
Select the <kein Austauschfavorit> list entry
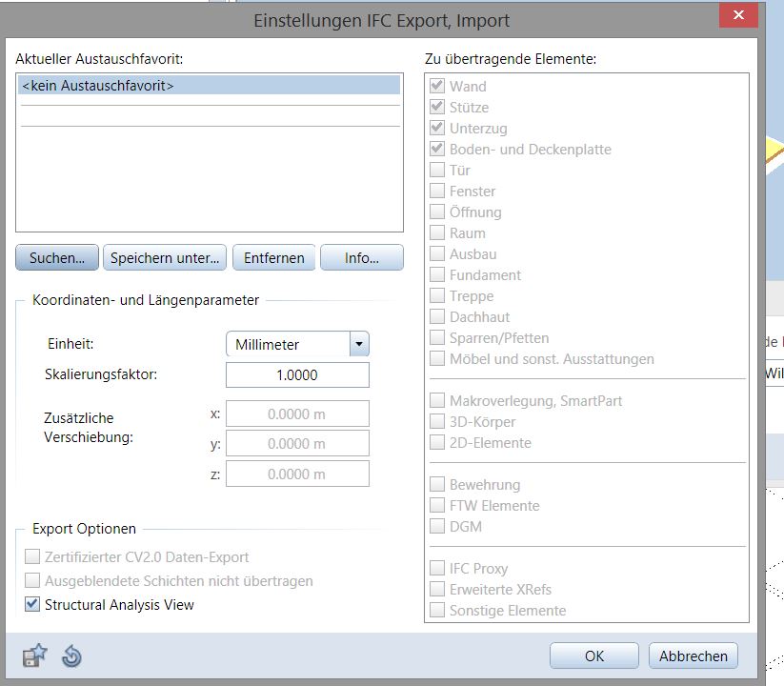click(208, 86)
